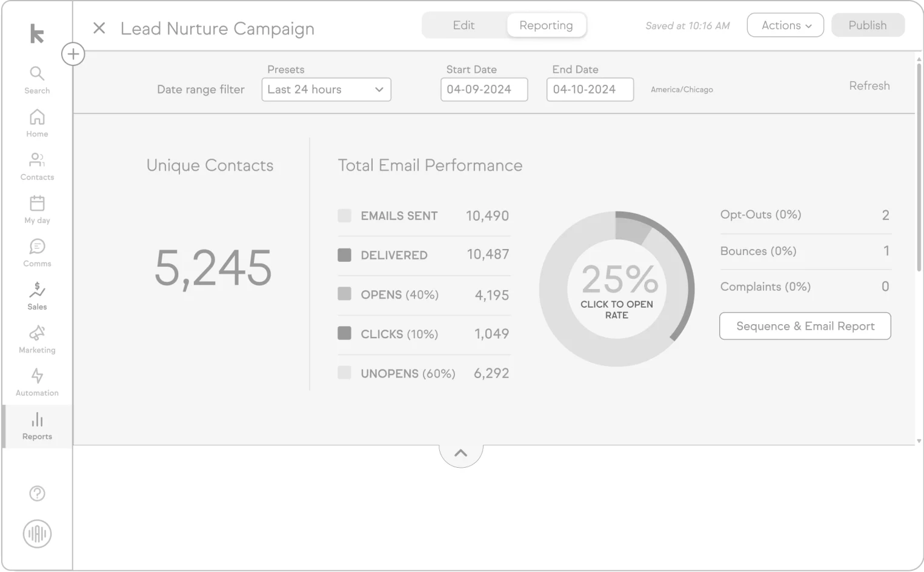
Task: Click the Lead Nurture Campaign title
Action: click(218, 28)
